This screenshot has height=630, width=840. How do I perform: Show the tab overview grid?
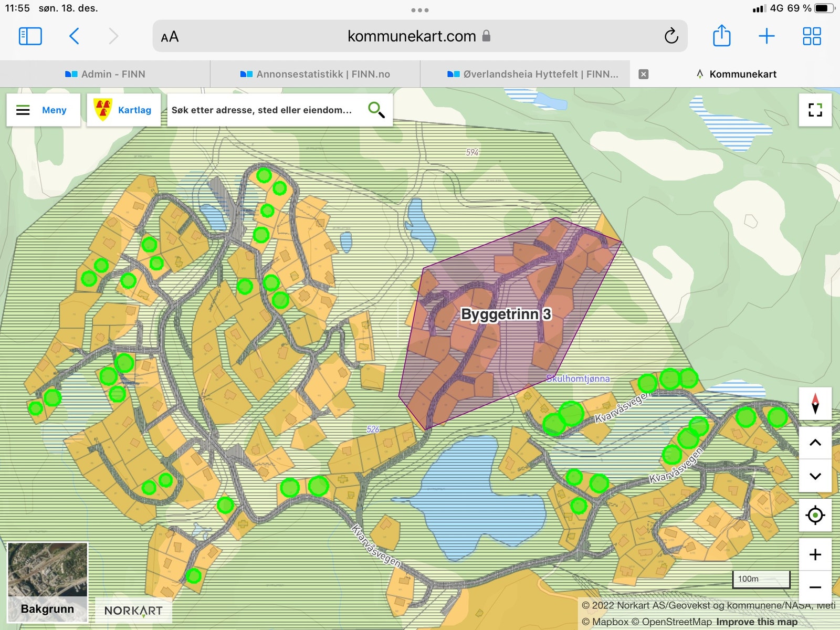tap(812, 36)
